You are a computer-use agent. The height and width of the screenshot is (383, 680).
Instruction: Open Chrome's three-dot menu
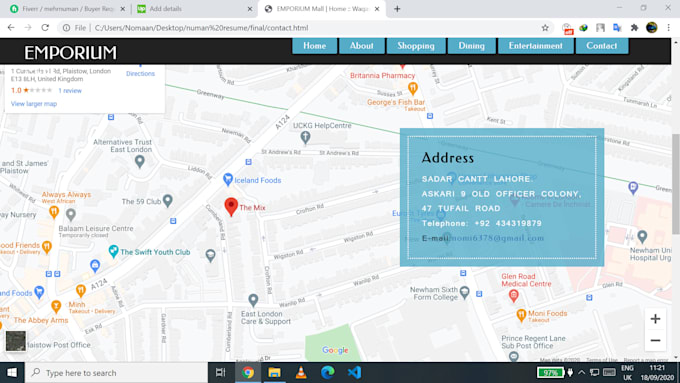coord(668,28)
